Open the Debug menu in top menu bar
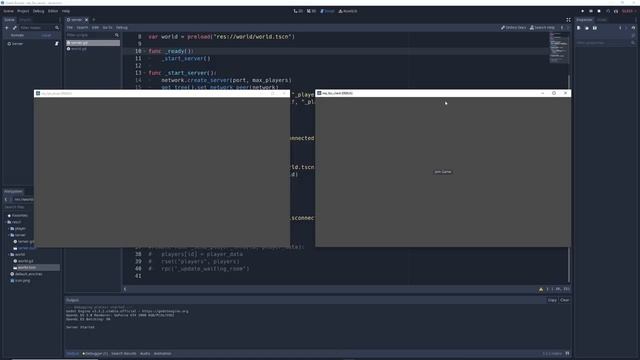This screenshot has height=360, width=640. pos(38,11)
